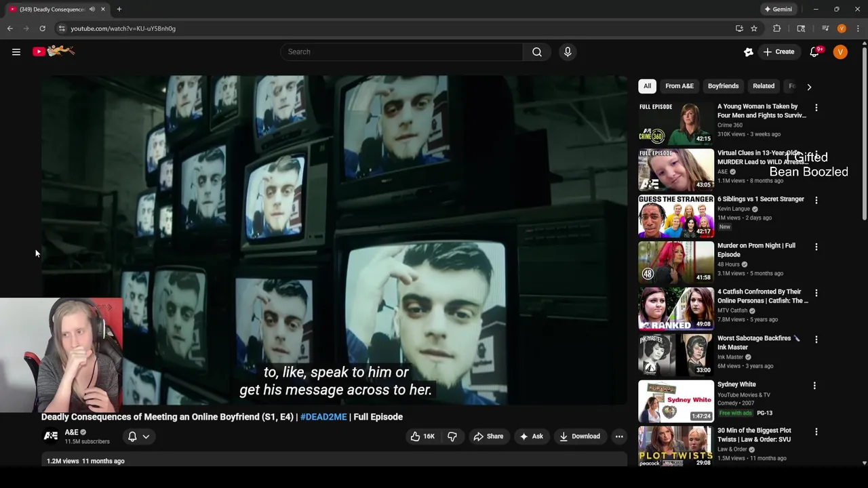This screenshot has width=868, height=488.
Task: Click '1.2M views 11 months ago' text
Action: point(85,461)
